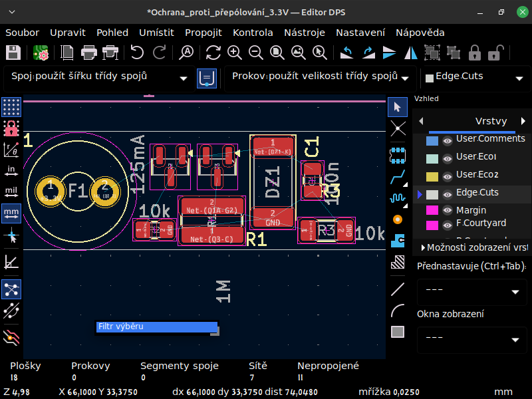
Task: Click the Filtr výběru panel title
Action: 120,327
